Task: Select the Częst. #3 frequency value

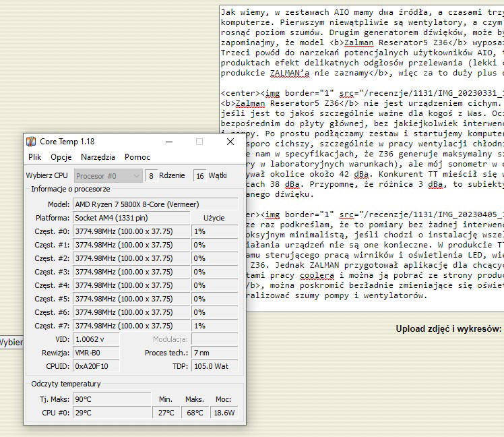Action: pos(131,272)
